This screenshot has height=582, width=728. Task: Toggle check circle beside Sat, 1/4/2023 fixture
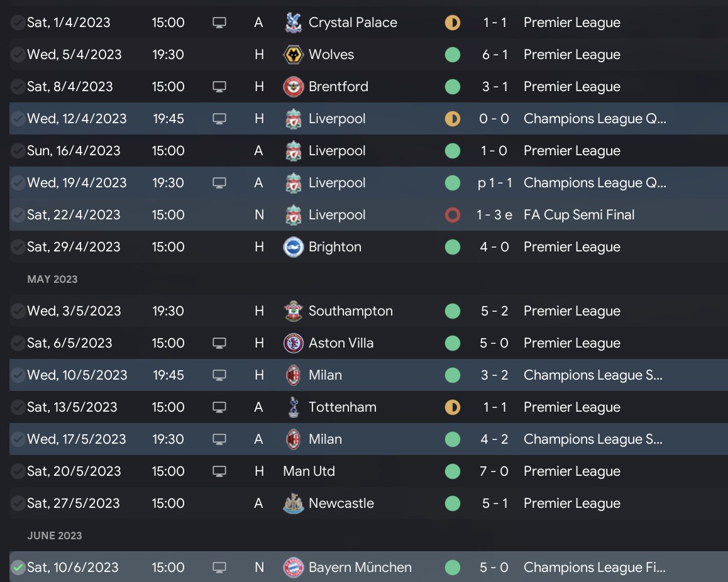pyautogui.click(x=18, y=23)
